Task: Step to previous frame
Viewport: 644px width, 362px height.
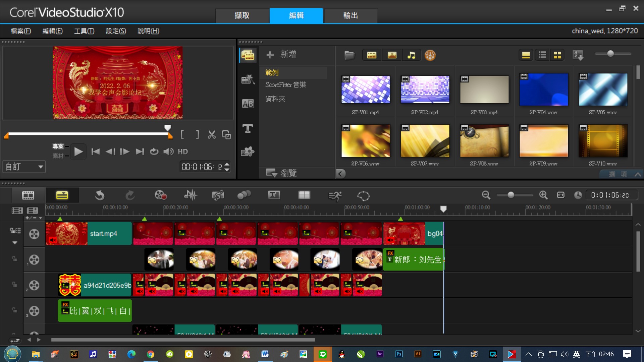Action: (110, 152)
